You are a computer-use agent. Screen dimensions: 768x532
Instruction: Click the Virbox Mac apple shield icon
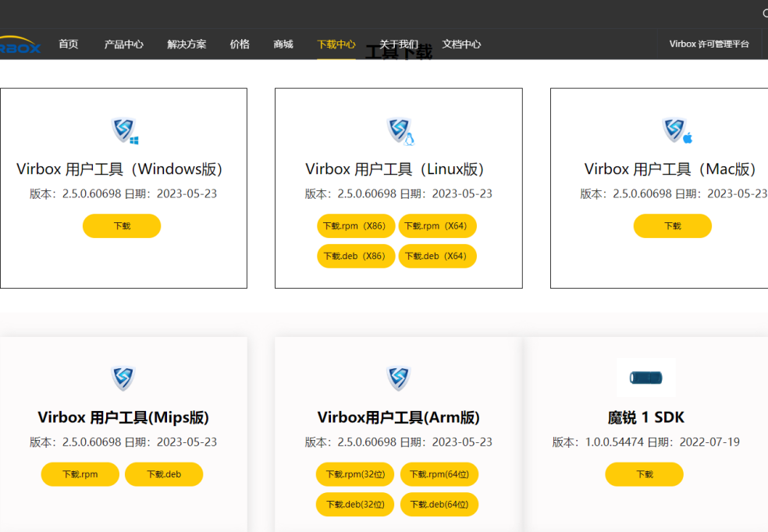pos(676,131)
